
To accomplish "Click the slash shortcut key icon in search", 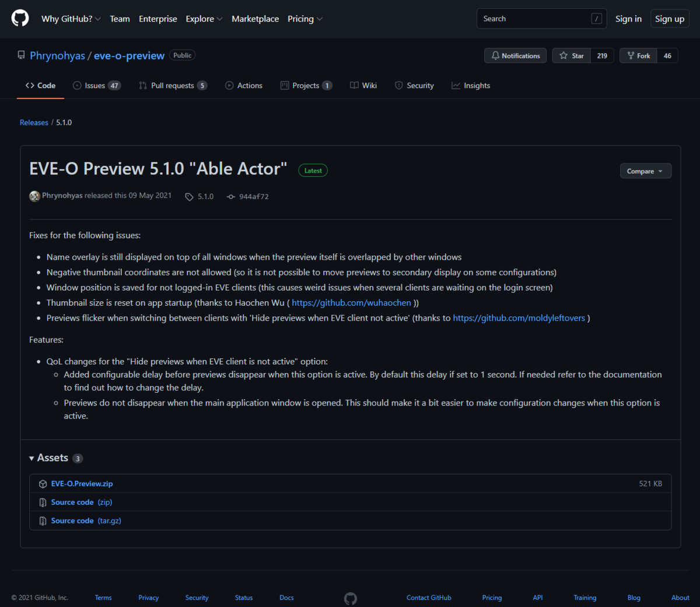I will [x=597, y=19].
